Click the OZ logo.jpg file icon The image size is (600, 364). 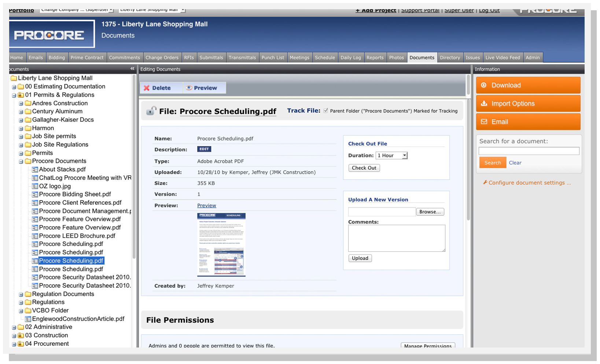(x=35, y=186)
